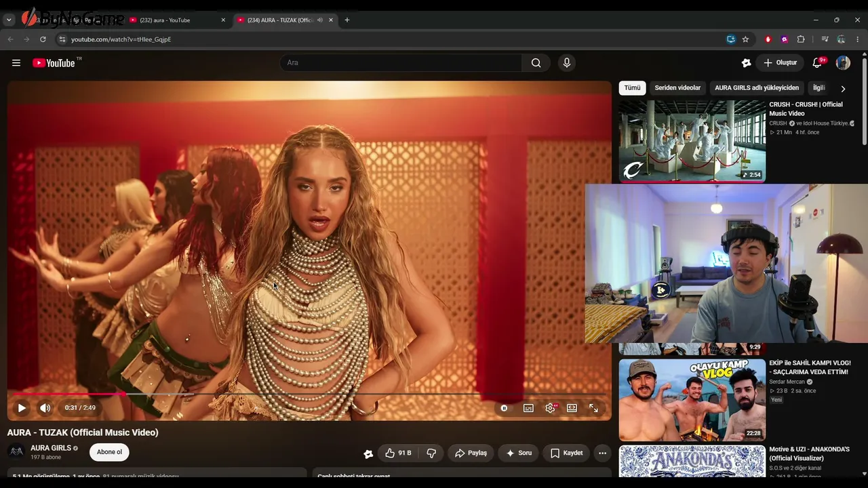Select the Seriden videolar filter chip
The image size is (868, 488).
[x=677, y=88]
